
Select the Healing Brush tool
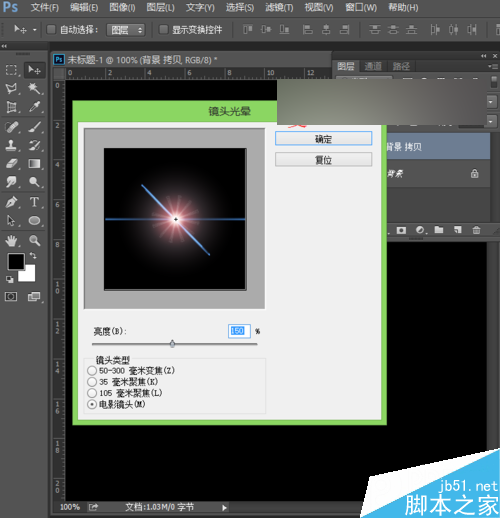[11, 127]
